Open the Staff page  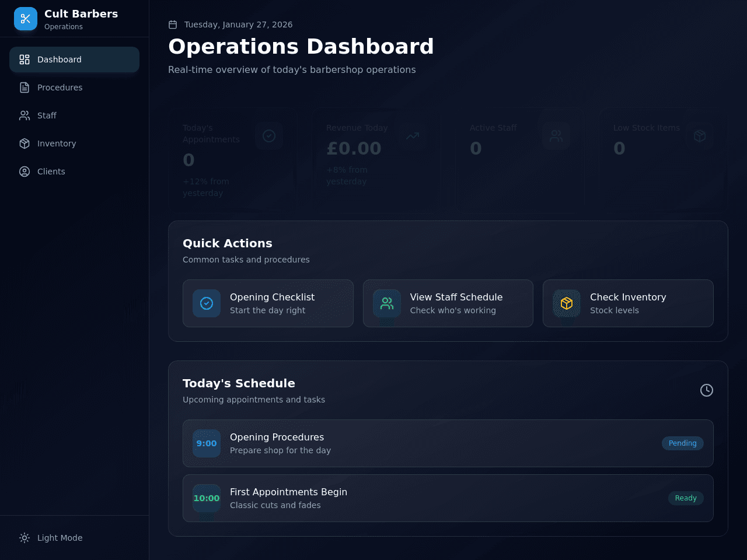coord(74,116)
